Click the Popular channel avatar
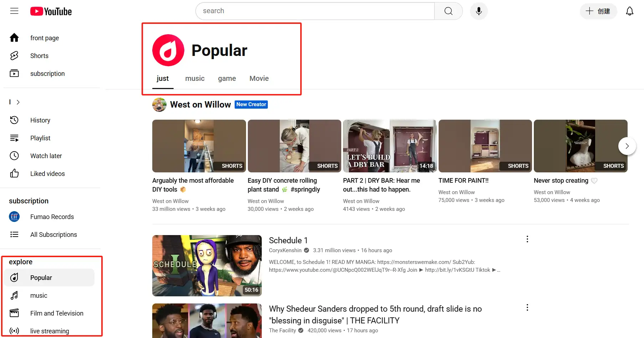Viewport: 644px width, 338px height. tap(168, 50)
